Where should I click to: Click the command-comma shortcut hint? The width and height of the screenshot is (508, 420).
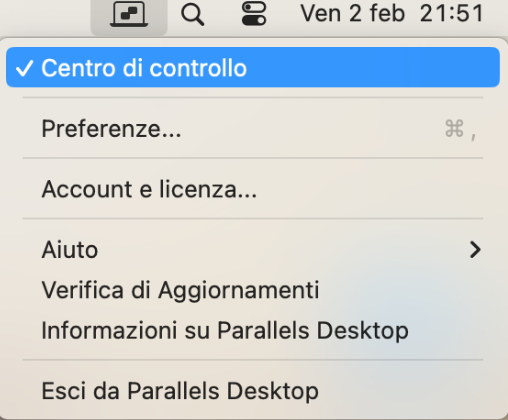click(460, 129)
